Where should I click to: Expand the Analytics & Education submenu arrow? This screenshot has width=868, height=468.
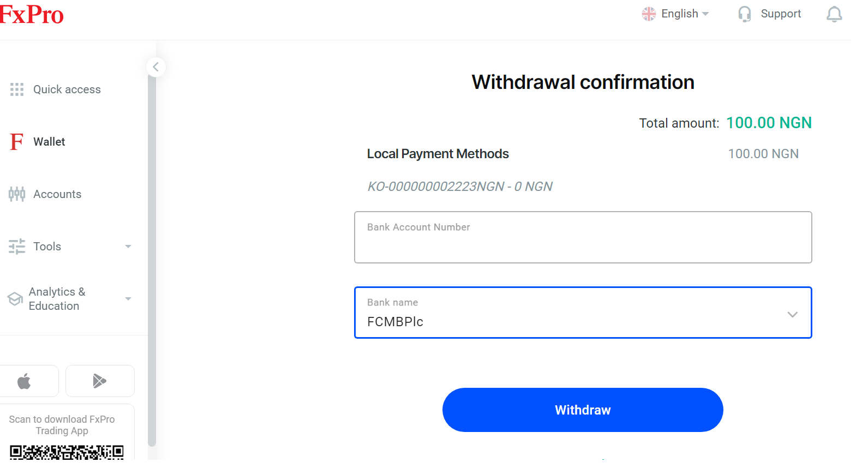128,299
